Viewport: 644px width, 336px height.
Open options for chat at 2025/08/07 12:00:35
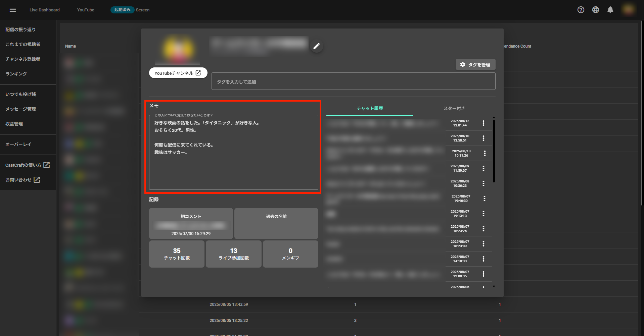click(x=484, y=274)
